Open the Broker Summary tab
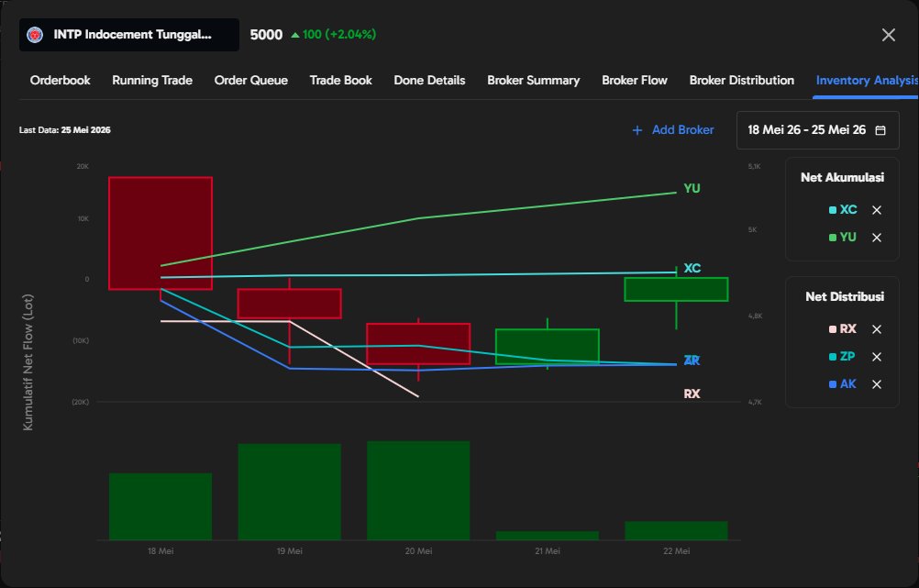Viewport: 919px width, 588px height. pyautogui.click(x=534, y=81)
